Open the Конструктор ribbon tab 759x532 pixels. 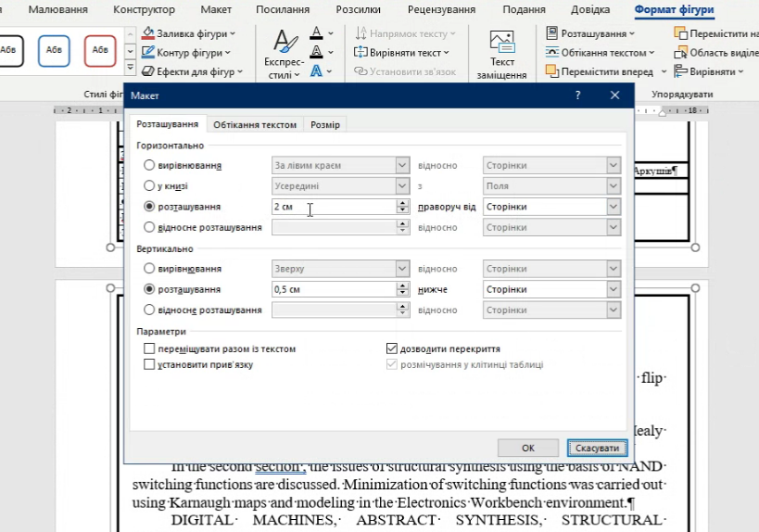[x=144, y=9]
